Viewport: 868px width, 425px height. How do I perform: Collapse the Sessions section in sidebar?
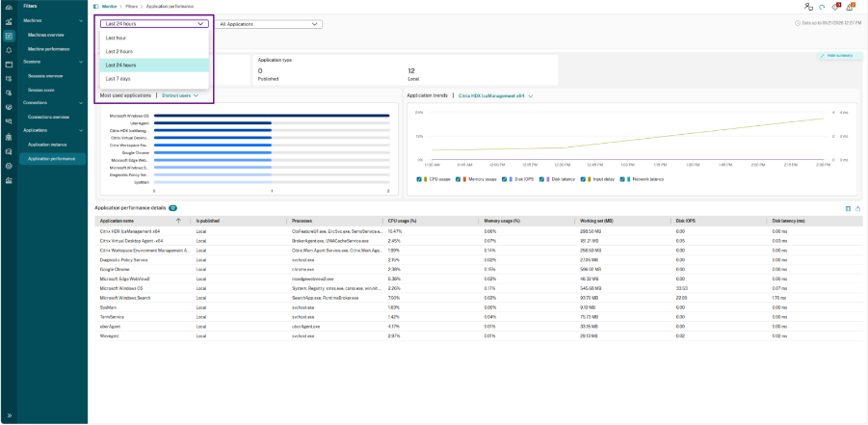(x=81, y=62)
